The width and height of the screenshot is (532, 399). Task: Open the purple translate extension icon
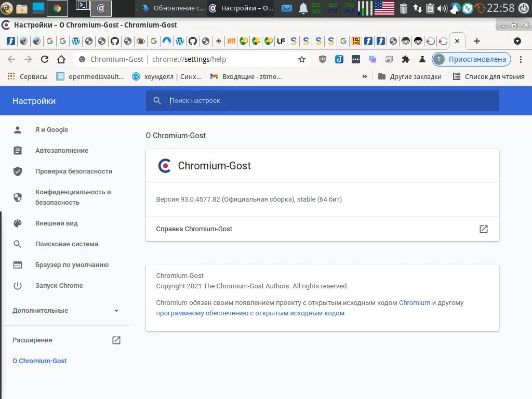372,59
